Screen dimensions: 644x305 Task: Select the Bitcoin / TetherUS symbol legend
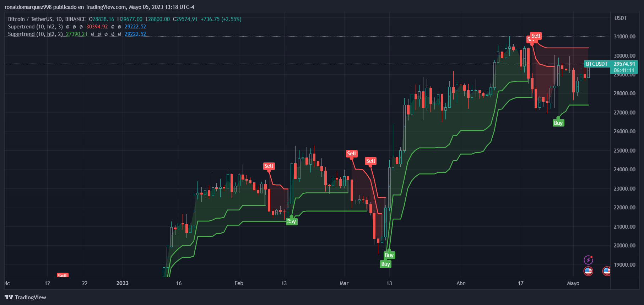click(47, 19)
